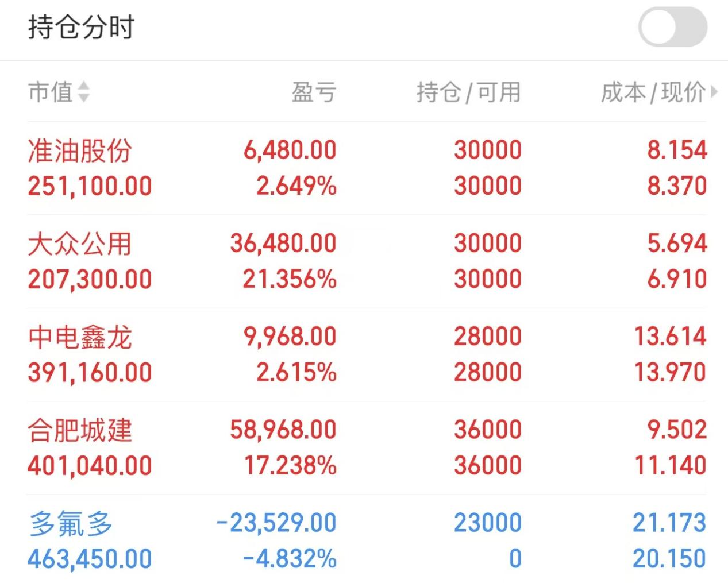Sort holdings by 市值 arrows
Image resolution: width=728 pixels, height=583 pixels.
84,92
